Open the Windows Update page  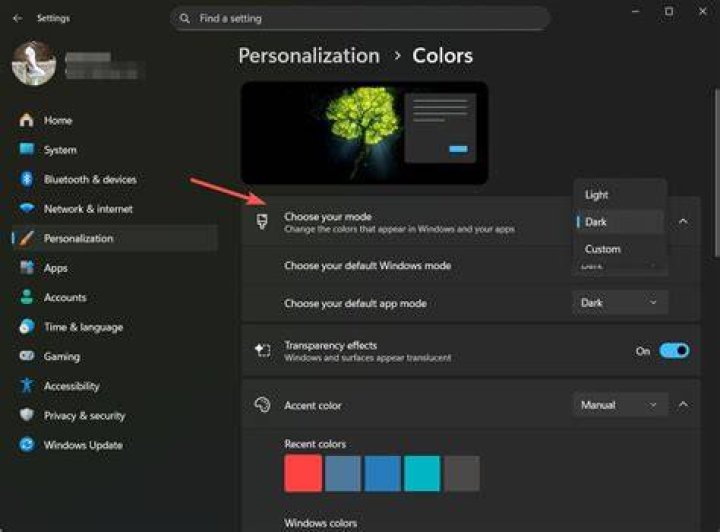tap(115, 444)
